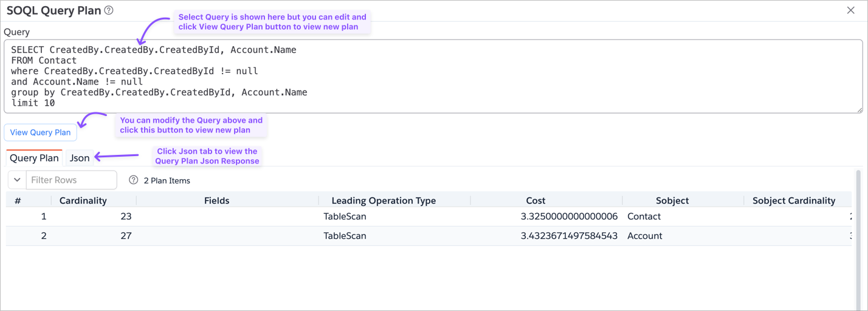
Task: Switch to the Json tab
Action: [x=80, y=158]
